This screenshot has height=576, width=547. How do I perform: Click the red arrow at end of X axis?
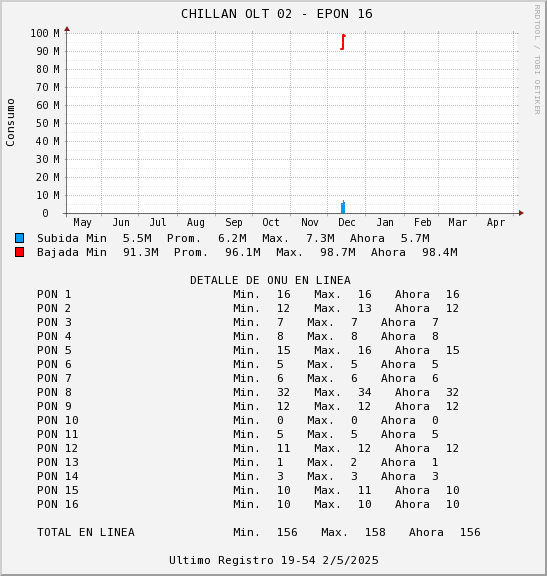coord(521,213)
